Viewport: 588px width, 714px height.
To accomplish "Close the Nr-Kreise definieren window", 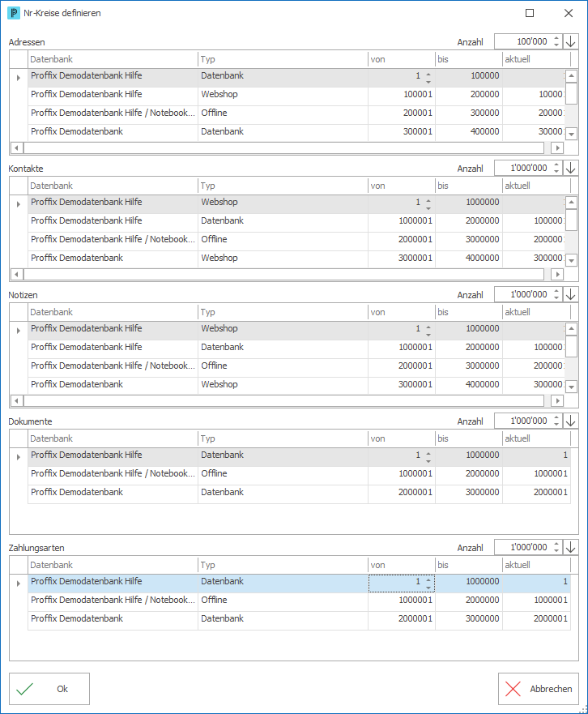I will tap(569, 13).
